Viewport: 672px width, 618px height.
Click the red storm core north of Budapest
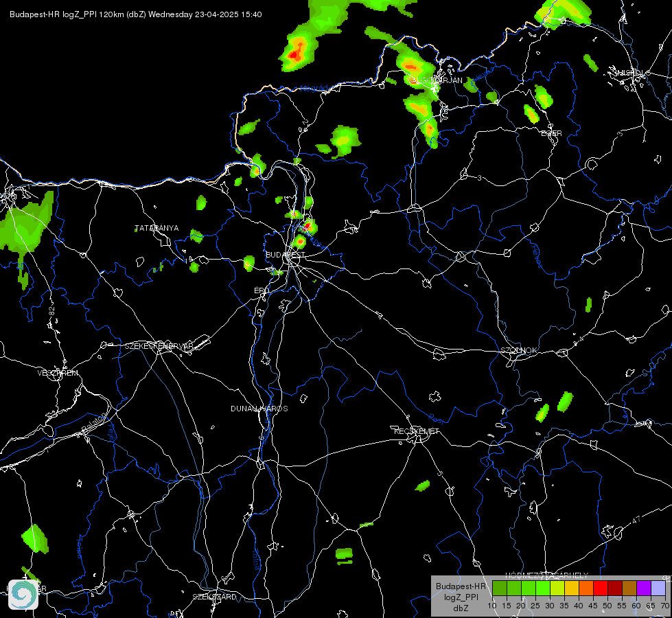pyautogui.click(x=308, y=226)
